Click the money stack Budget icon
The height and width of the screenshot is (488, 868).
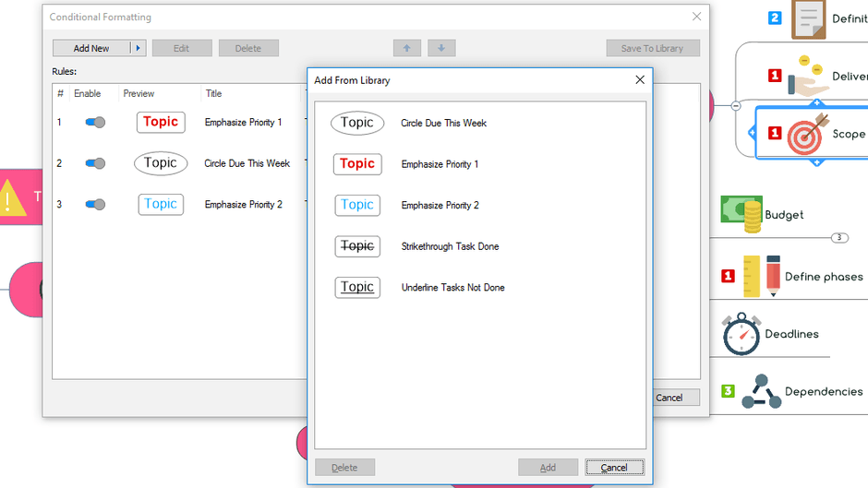coord(741,214)
